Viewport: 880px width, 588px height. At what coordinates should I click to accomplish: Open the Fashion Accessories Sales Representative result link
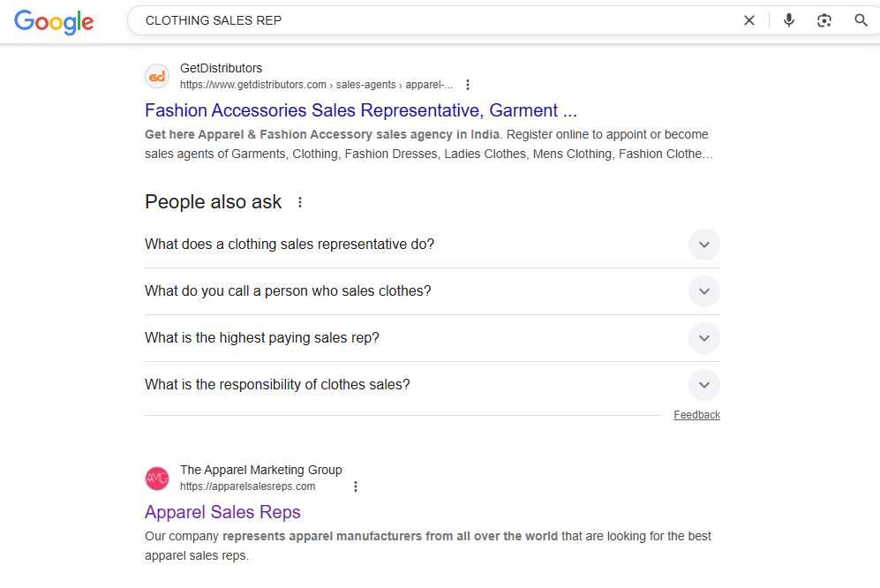tap(361, 110)
